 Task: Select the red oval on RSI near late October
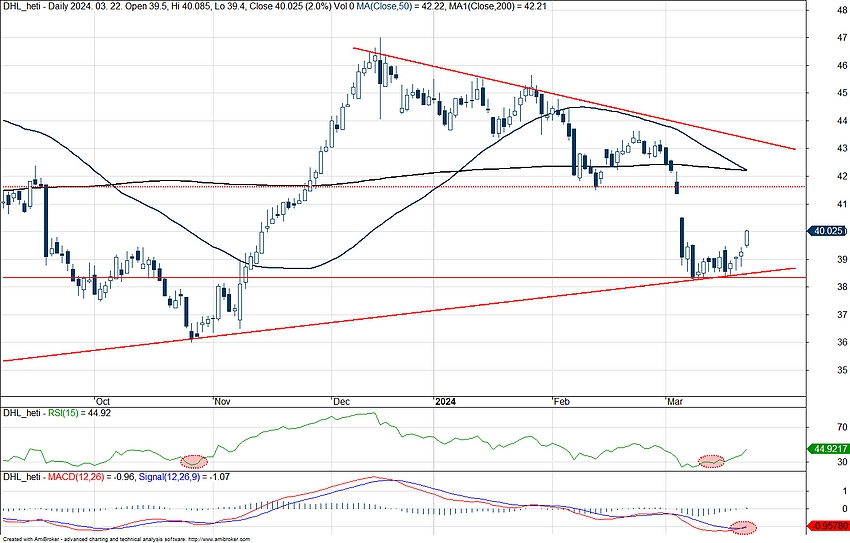[x=193, y=461]
